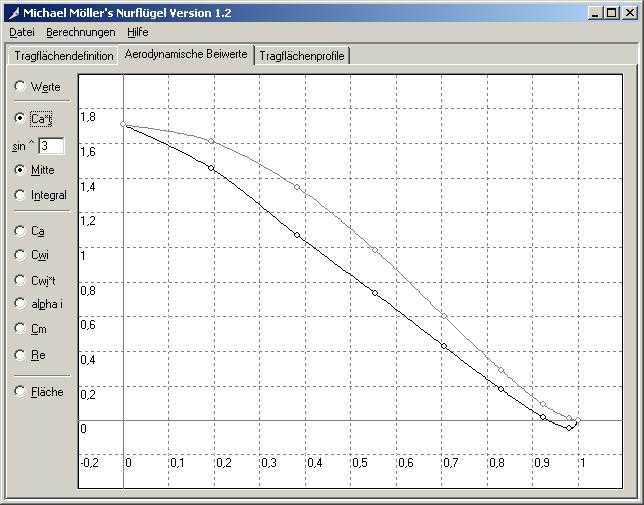Pick the Cwi radio option
This screenshot has height=505, width=644.
(21, 256)
